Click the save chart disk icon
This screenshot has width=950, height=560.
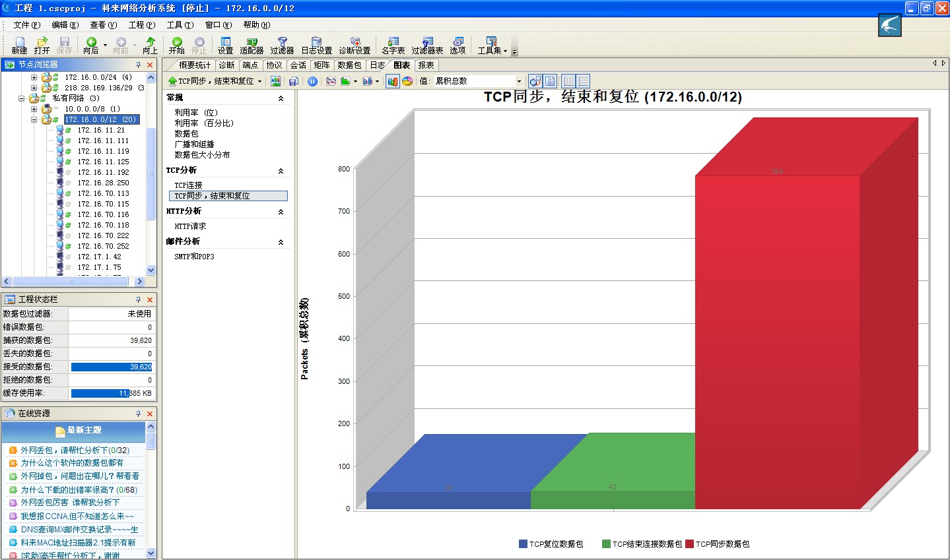(x=294, y=81)
